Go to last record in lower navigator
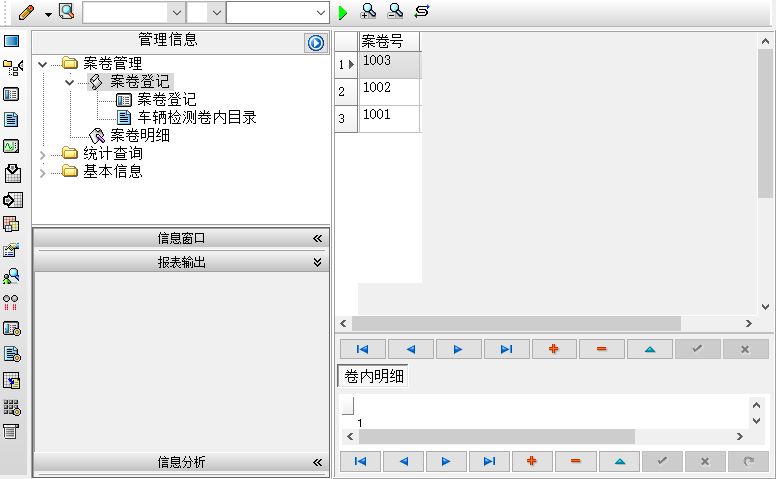 click(x=489, y=461)
